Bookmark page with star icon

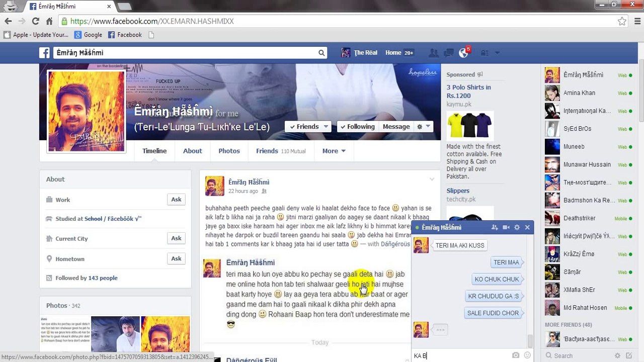tap(622, 21)
